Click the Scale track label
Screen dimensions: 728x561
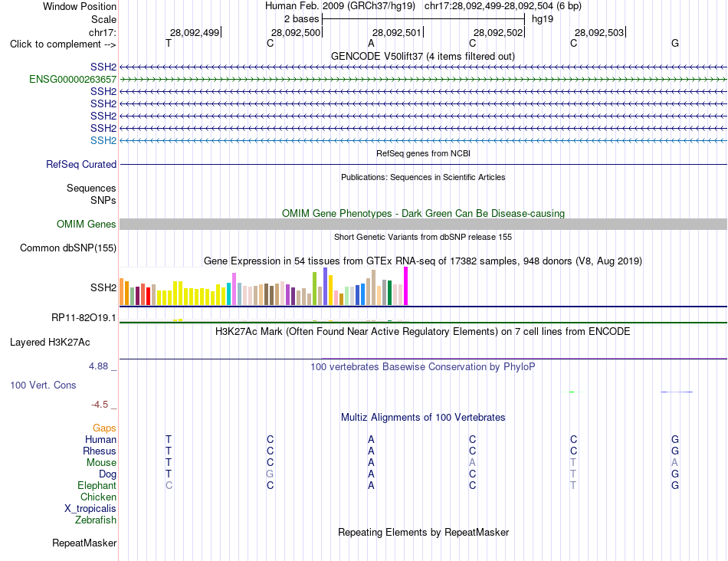[103, 19]
